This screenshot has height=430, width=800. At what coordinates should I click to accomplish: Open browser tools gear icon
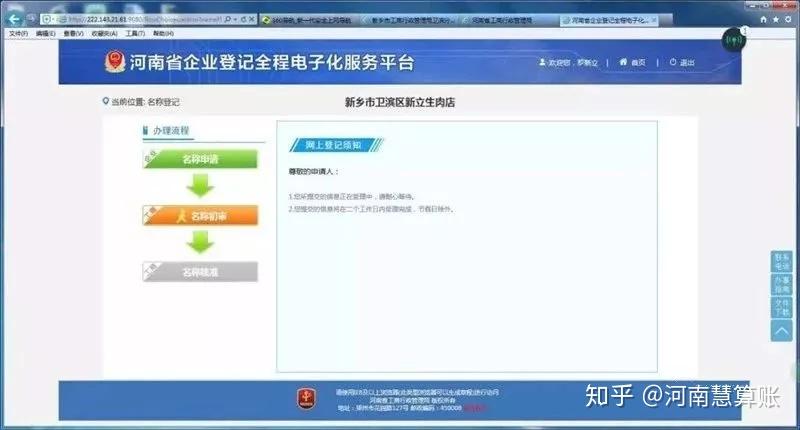tap(788, 19)
